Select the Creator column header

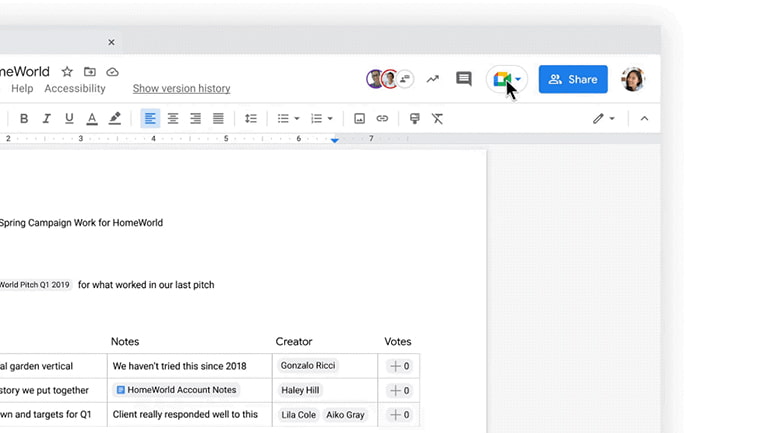pos(294,341)
